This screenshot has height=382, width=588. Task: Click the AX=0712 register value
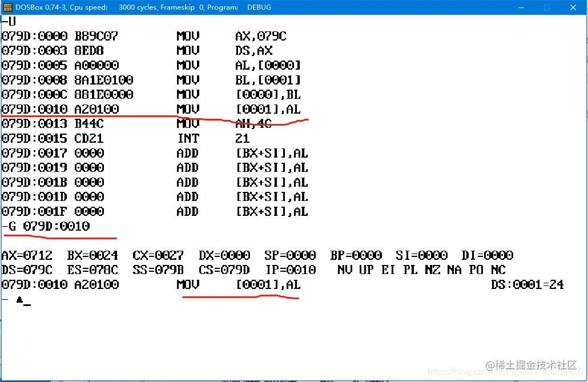27,255
